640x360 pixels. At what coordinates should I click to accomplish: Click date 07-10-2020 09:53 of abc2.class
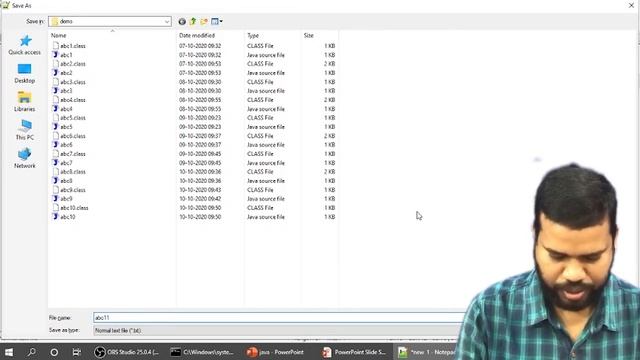200,64
